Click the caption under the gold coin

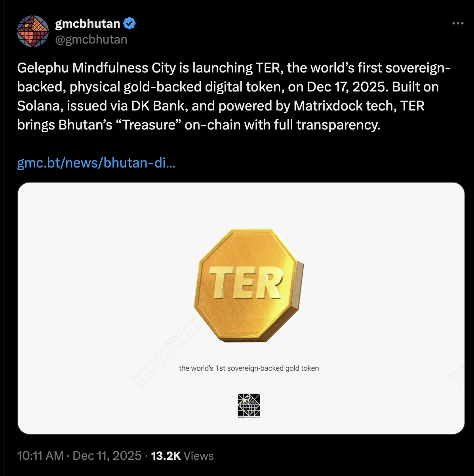[x=249, y=368]
